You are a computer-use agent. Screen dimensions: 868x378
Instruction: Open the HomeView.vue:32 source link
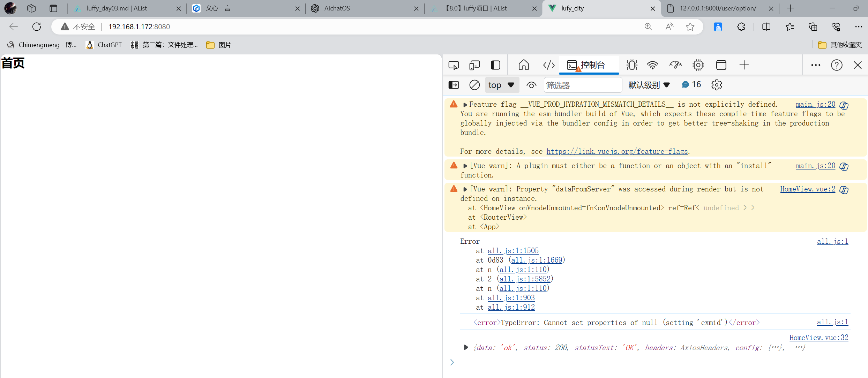819,338
